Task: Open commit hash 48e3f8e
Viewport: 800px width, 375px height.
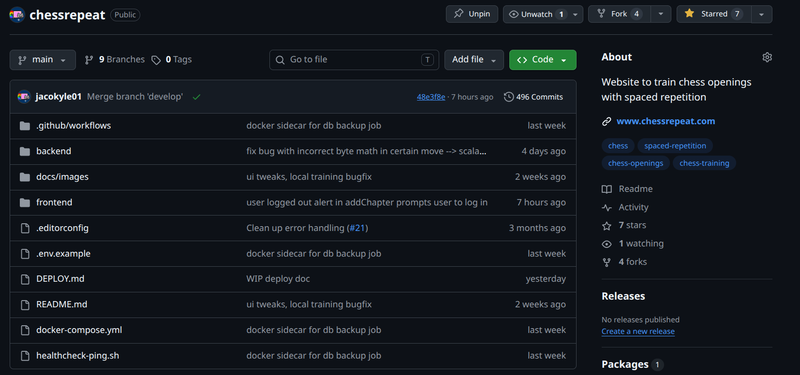Action: click(x=431, y=97)
